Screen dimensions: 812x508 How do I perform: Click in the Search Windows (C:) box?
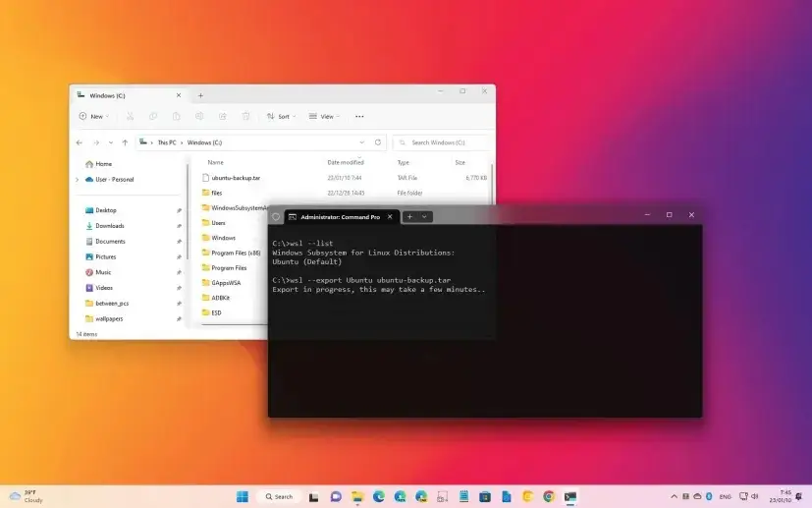441,142
